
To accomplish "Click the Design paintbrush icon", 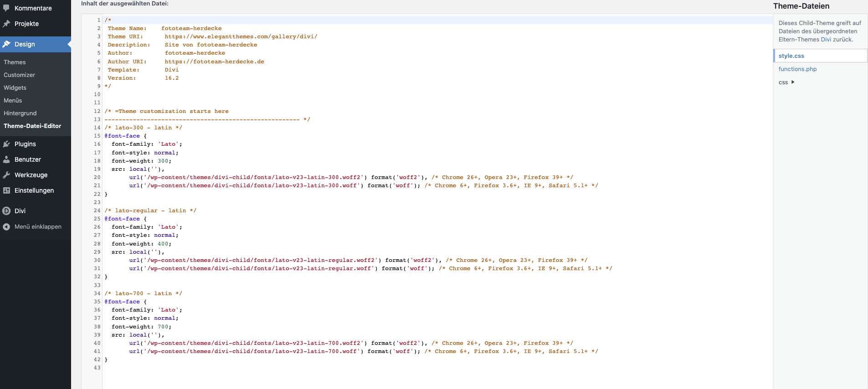I will (x=6, y=44).
